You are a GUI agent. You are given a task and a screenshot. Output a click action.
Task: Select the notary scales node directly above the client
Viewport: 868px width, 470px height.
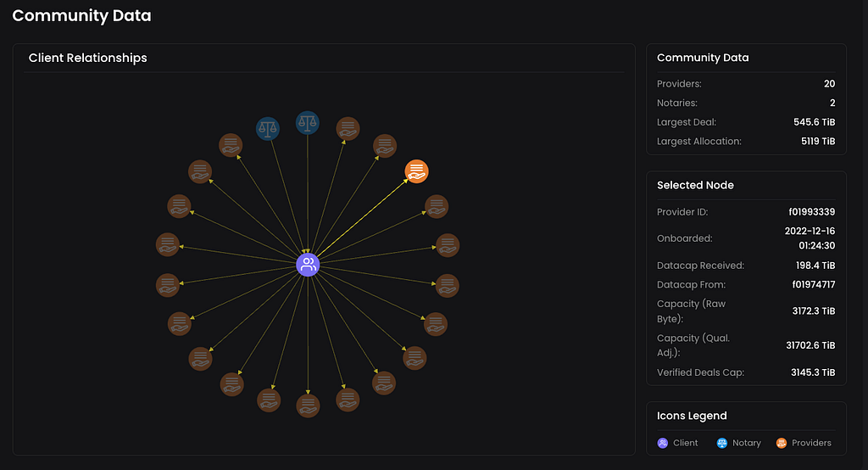tap(307, 123)
